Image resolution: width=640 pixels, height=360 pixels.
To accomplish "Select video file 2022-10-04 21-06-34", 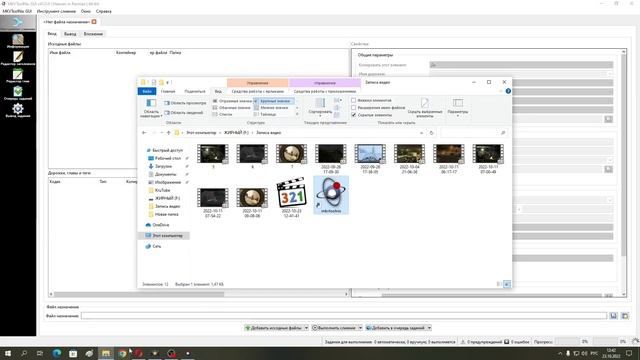I will (409, 159).
